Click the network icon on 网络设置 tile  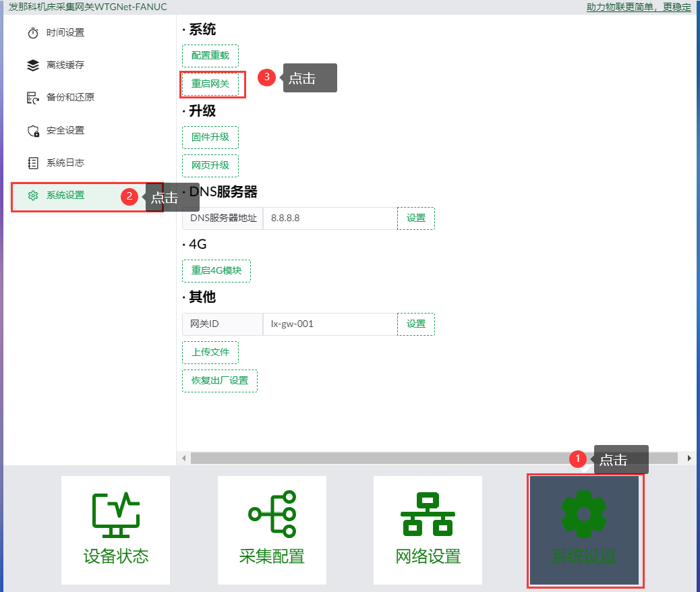(x=428, y=514)
